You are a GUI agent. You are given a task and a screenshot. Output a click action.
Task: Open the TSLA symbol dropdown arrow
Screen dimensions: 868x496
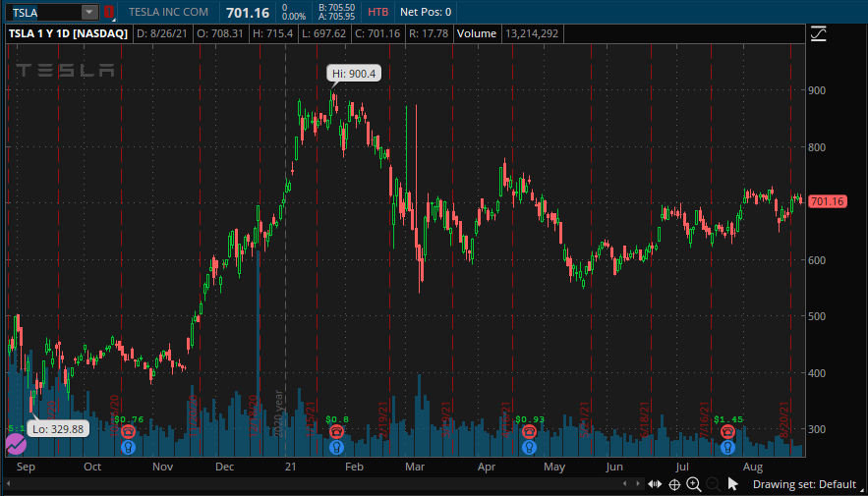pos(89,12)
